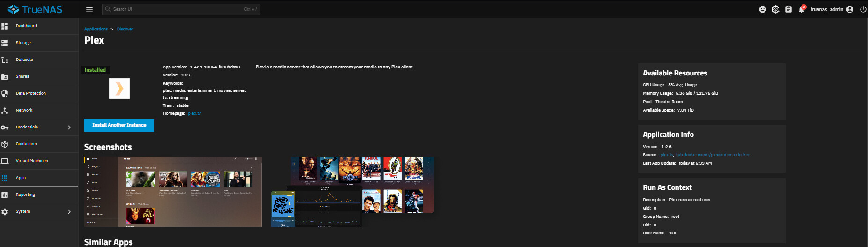
Task: Open the plex.tv homepage link
Action: coord(194,113)
